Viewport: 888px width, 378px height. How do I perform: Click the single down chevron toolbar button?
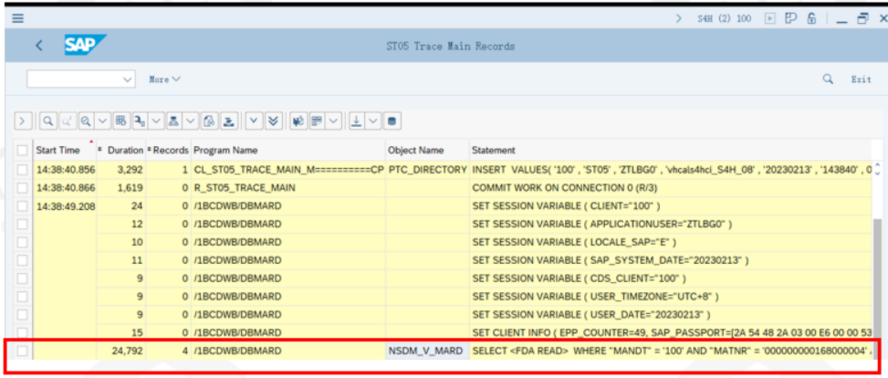(254, 121)
